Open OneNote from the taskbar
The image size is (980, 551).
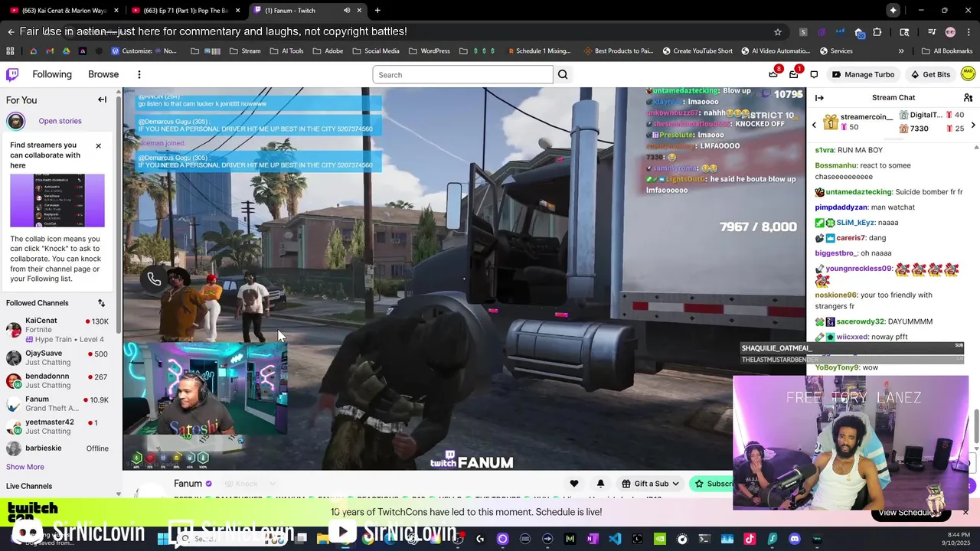click(593, 539)
